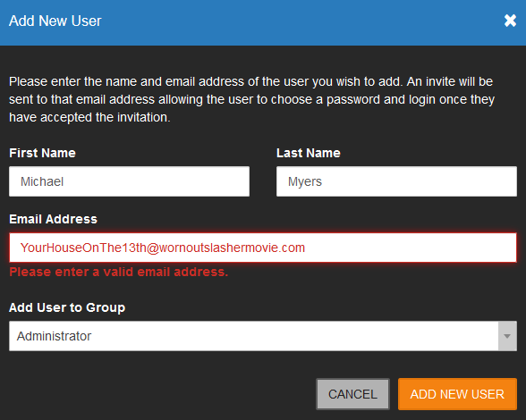
Task: Click the red invalid email error message
Action: pyautogui.click(x=119, y=272)
